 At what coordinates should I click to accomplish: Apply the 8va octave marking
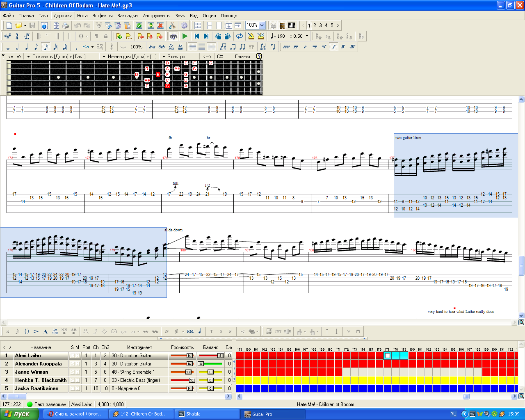(152, 47)
